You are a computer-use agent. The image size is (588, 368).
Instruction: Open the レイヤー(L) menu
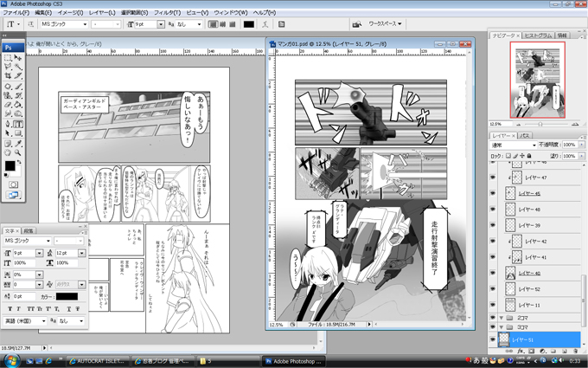(102, 12)
